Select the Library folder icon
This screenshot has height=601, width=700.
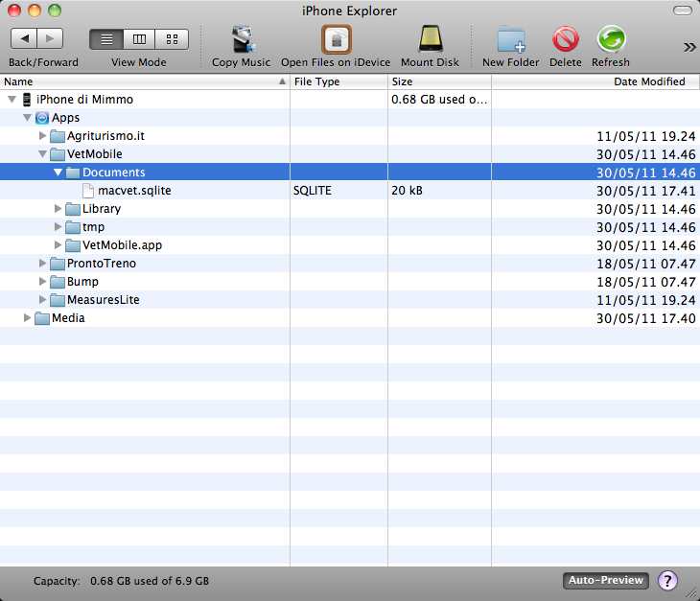73,209
